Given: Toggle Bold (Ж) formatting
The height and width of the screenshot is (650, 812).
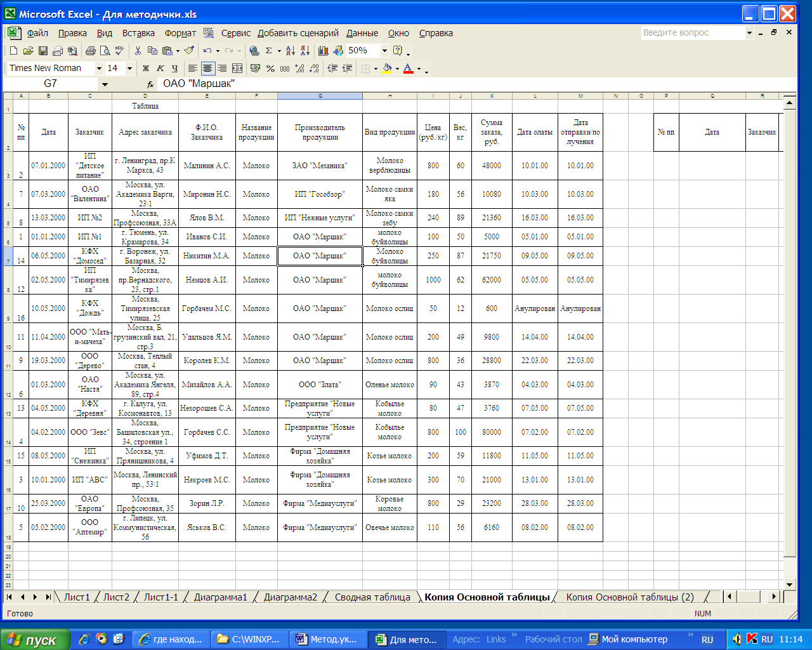Looking at the screenshot, I should [x=146, y=68].
